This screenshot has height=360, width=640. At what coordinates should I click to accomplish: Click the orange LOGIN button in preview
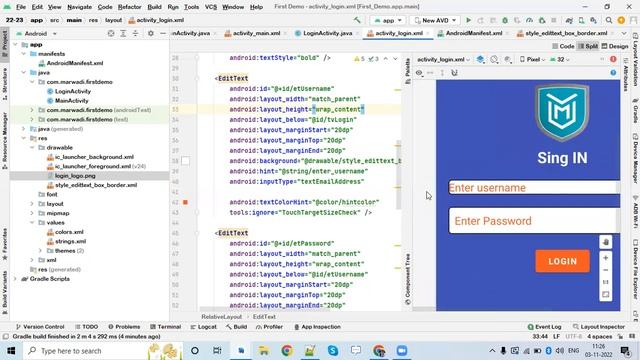[x=562, y=261]
